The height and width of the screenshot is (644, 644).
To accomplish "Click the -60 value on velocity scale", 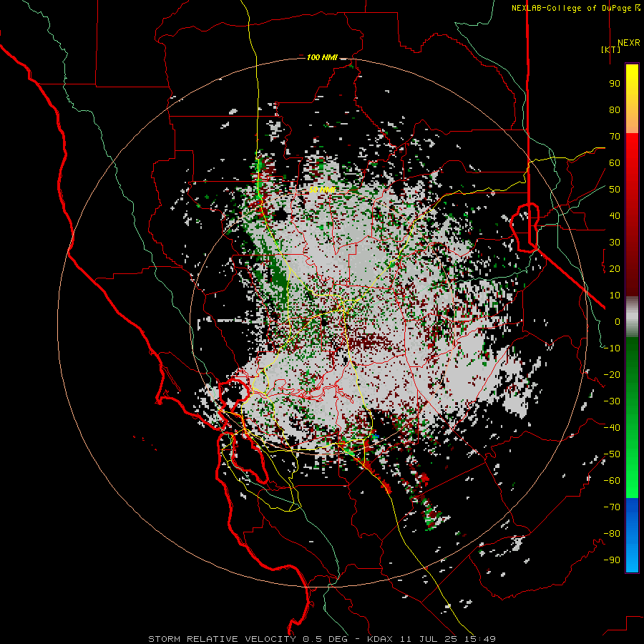I will click(612, 481).
